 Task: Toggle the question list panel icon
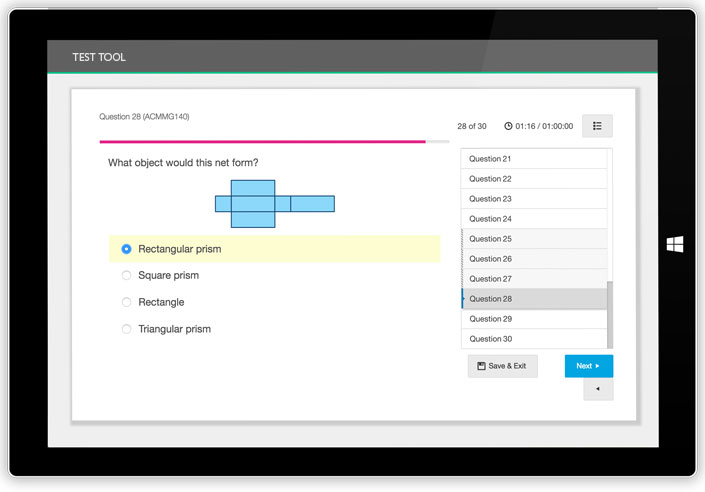pyautogui.click(x=597, y=126)
